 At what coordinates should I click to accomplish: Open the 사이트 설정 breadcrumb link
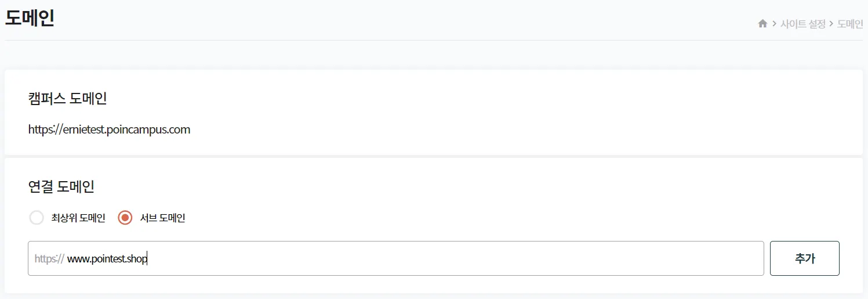[802, 24]
